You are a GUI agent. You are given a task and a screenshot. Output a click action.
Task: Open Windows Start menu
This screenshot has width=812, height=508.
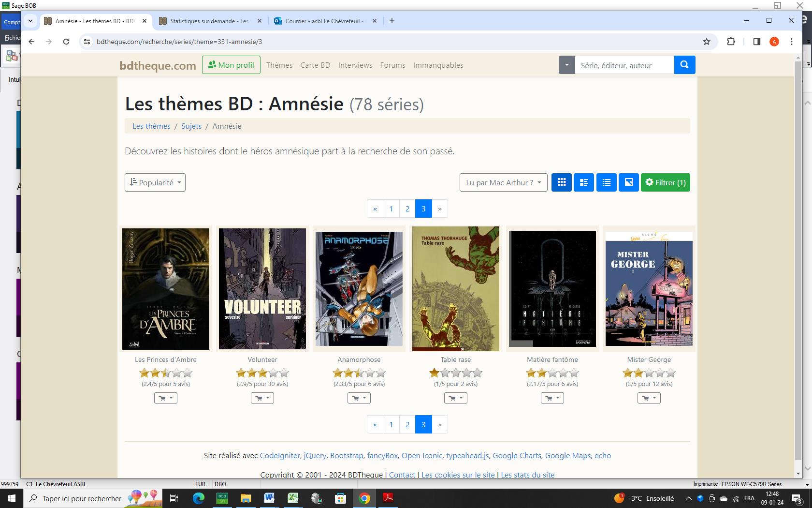click(12, 498)
